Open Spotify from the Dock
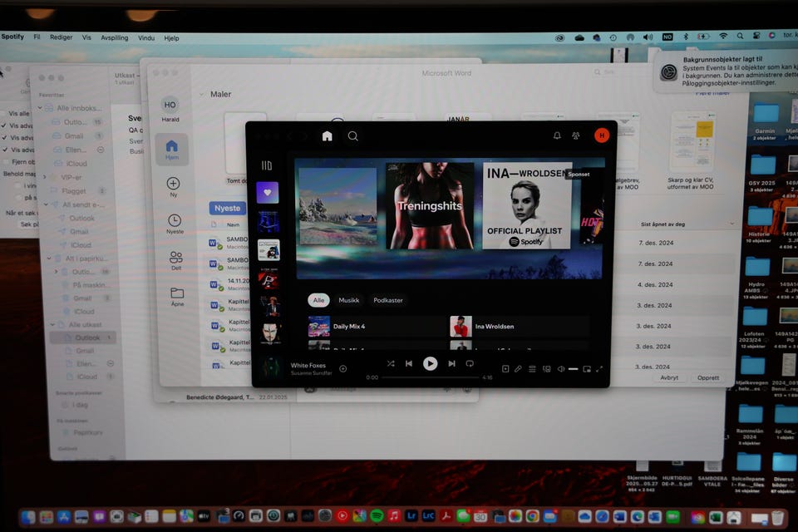Screen dimensions: 798x532 (377, 516)
